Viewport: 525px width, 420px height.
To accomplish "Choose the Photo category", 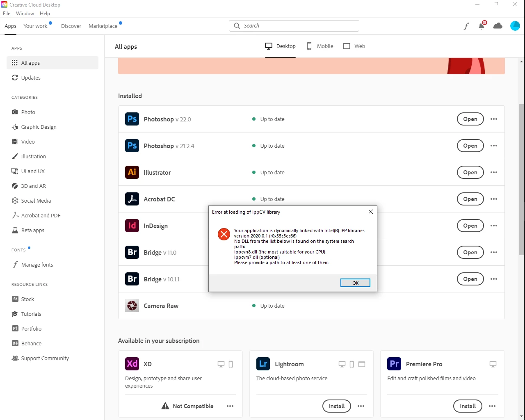I will 52,112.
